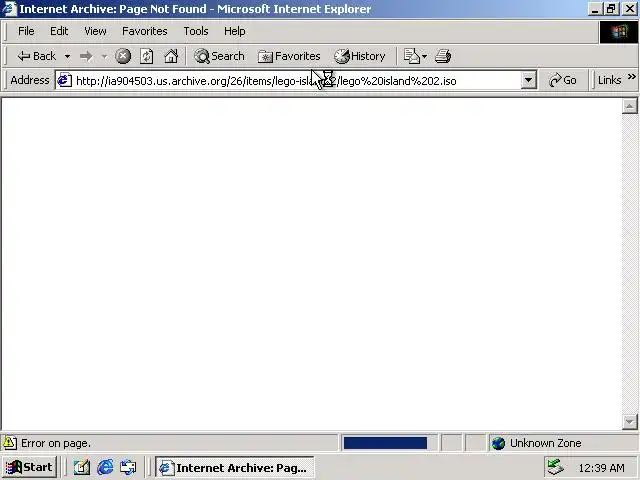Launch Internet Explorer from Quick Launch
The height and width of the screenshot is (480, 640).
pos(105,467)
